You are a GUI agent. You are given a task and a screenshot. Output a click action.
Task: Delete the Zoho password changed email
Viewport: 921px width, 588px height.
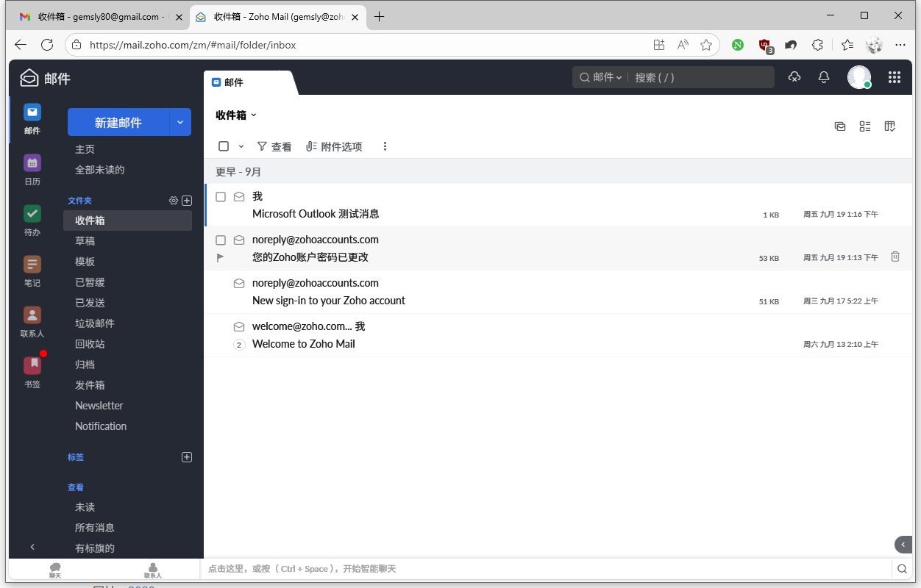(x=895, y=257)
